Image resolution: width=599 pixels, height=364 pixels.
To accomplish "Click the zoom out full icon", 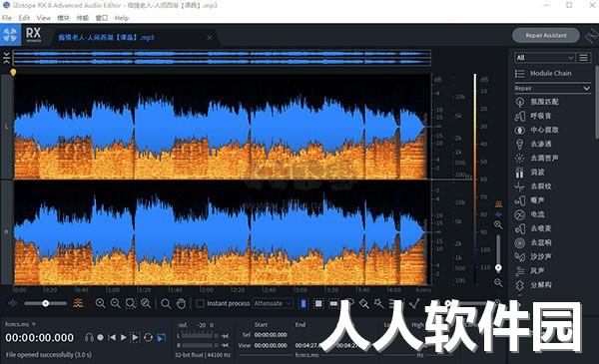I will pos(146,303).
